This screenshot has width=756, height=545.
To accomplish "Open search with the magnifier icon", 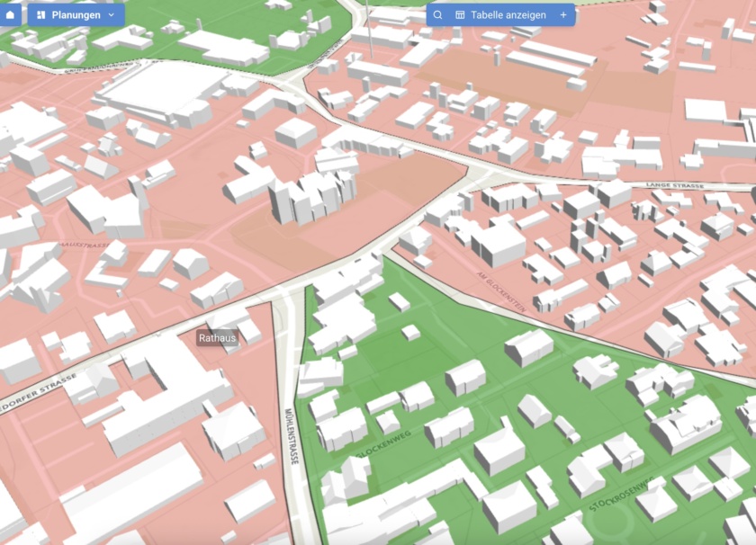I will point(437,14).
